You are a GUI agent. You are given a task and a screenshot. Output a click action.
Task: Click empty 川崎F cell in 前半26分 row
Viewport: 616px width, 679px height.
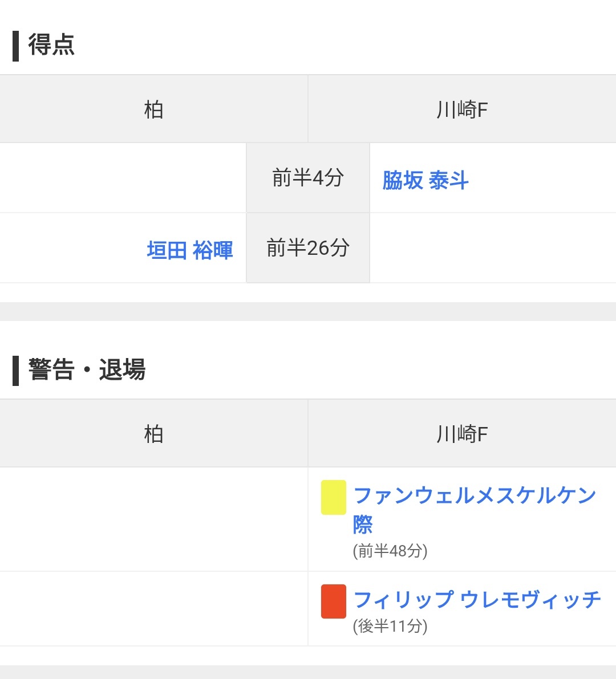493,248
